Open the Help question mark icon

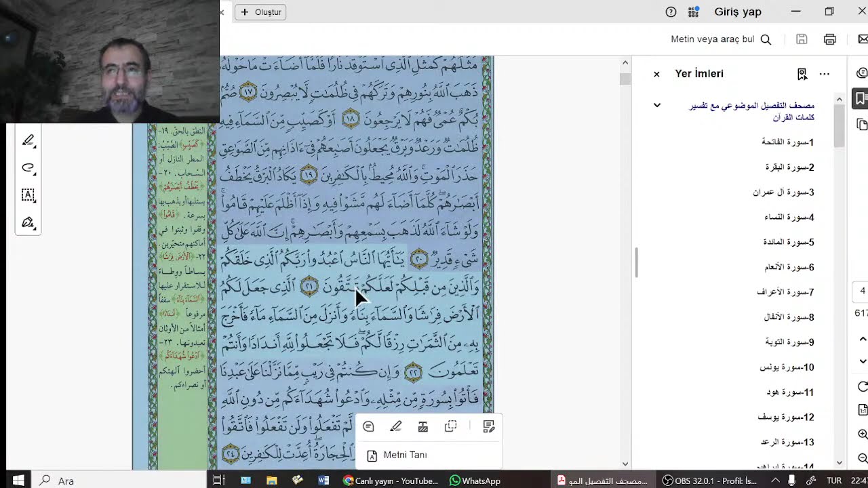point(671,12)
